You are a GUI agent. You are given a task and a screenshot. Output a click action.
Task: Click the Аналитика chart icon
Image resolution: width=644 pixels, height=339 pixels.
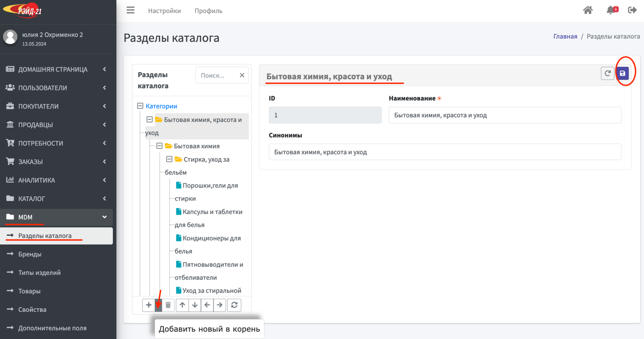(x=10, y=180)
